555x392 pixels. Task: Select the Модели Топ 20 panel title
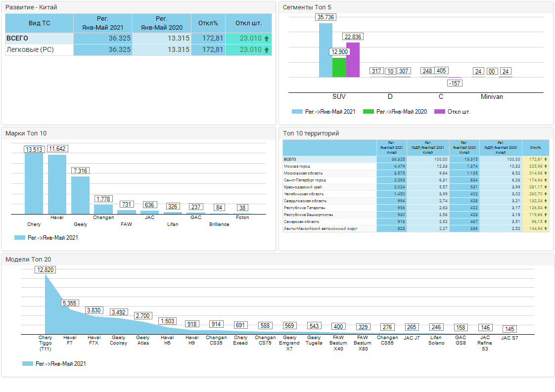(28, 259)
